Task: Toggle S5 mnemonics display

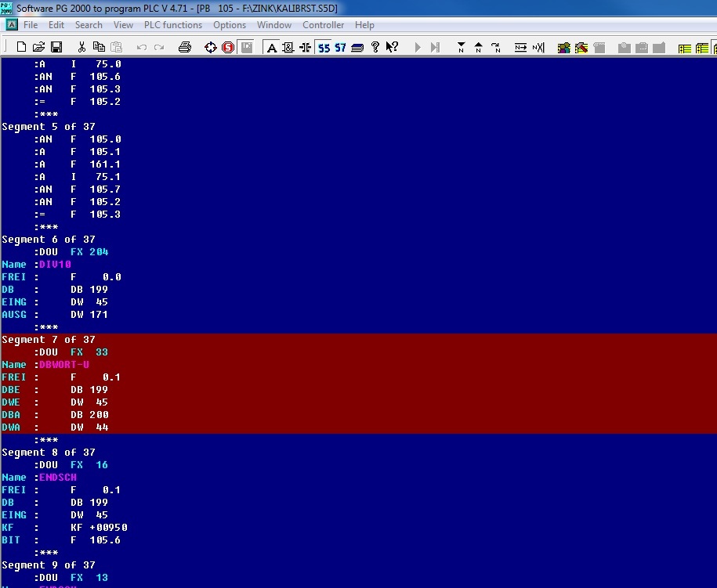Action: coord(324,47)
